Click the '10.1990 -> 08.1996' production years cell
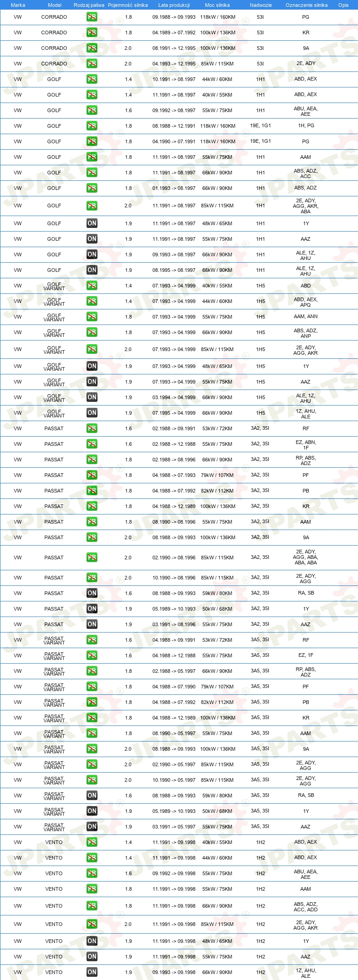 (x=174, y=578)
